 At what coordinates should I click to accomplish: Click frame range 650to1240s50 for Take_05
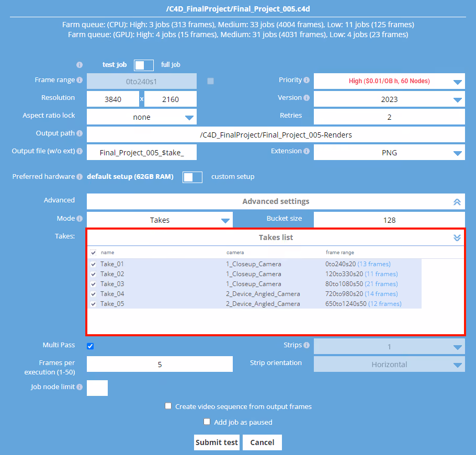tap(346, 304)
